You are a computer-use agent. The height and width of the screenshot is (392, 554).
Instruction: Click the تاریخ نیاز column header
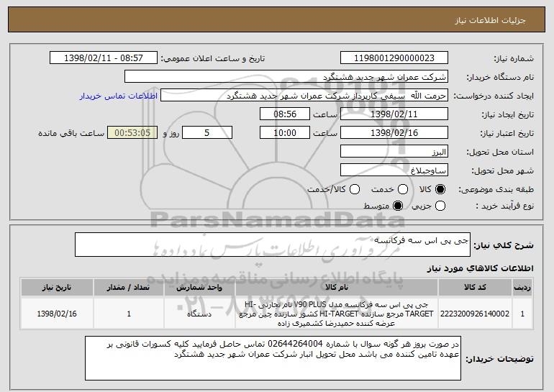57,288
